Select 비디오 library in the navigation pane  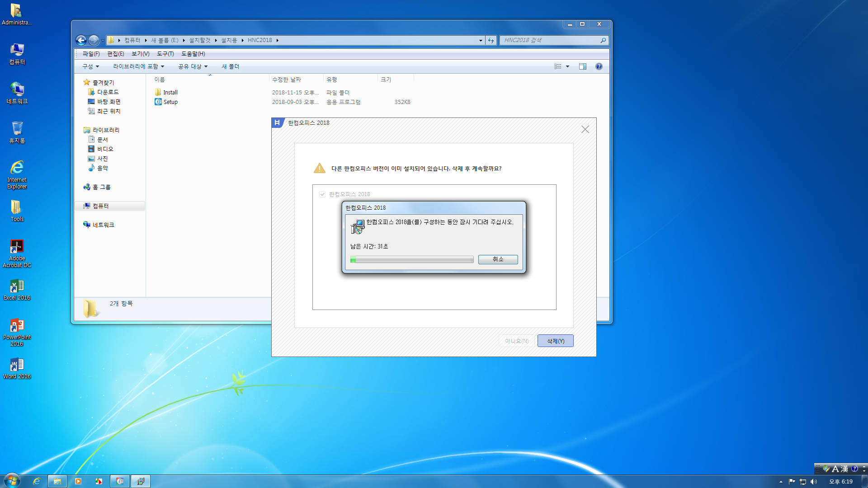pos(101,149)
